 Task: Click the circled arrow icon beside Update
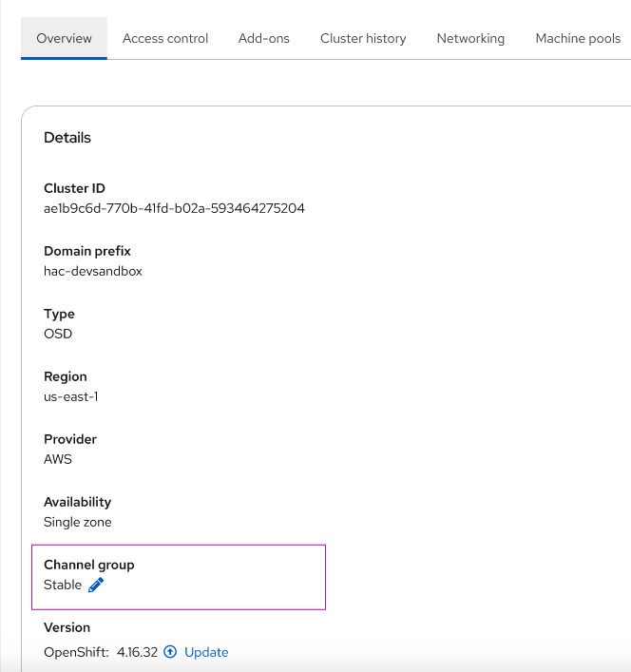pyautogui.click(x=171, y=652)
